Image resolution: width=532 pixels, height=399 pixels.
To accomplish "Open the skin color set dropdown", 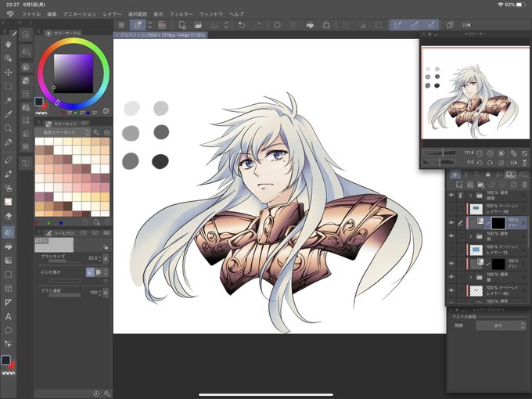I will click(x=63, y=132).
